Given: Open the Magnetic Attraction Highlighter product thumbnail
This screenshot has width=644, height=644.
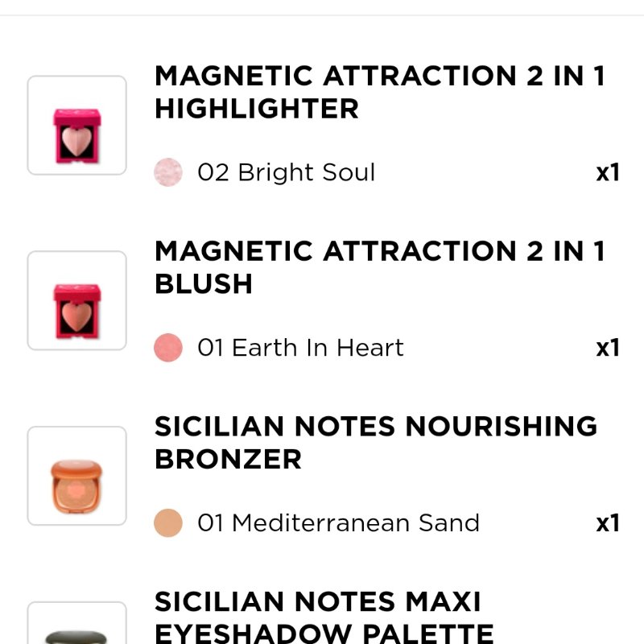Looking at the screenshot, I should (x=76, y=126).
